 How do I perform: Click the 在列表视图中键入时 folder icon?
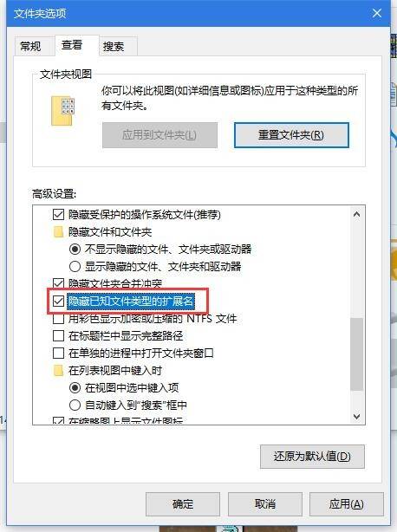click(58, 371)
